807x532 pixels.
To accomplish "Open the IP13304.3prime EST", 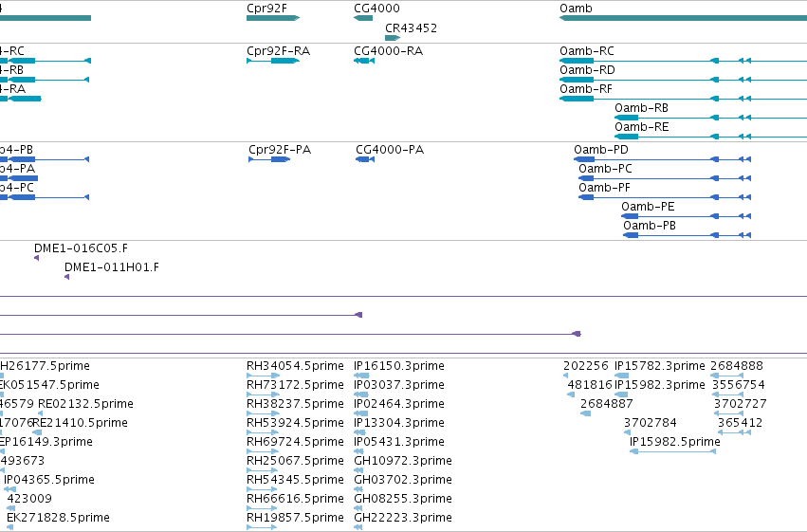I will pyautogui.click(x=359, y=432).
